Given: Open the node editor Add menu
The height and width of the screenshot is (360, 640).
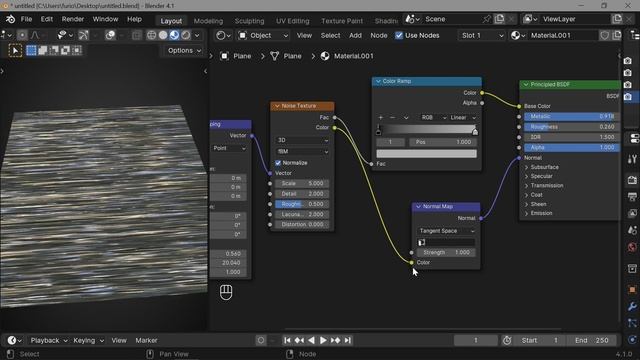Looking at the screenshot, I should click(x=355, y=36).
